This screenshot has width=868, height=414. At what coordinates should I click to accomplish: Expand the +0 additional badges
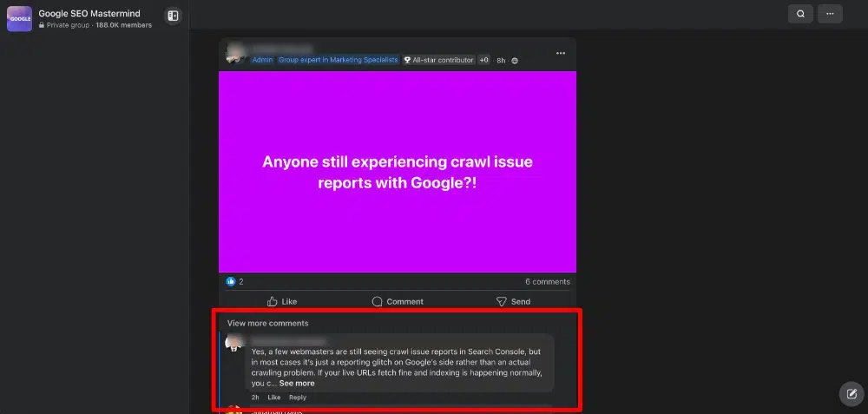[483, 60]
